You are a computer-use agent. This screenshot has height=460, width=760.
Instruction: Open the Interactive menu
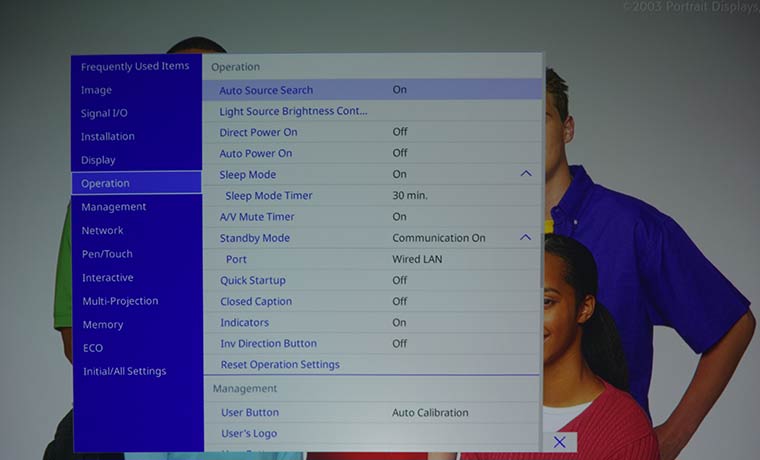tap(108, 278)
